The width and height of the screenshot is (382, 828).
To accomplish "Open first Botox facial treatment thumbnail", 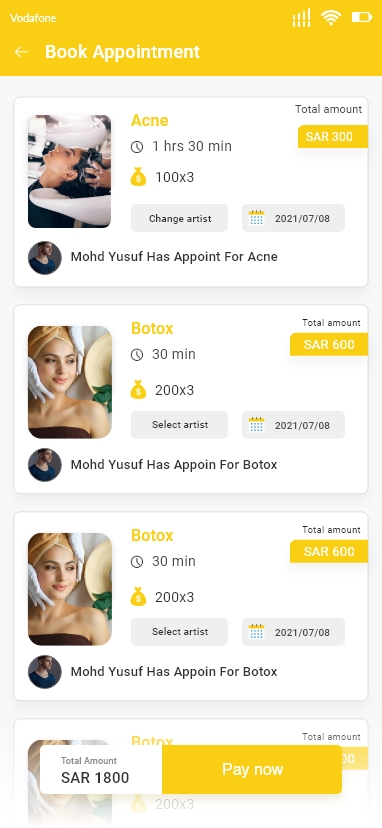I will (x=70, y=382).
